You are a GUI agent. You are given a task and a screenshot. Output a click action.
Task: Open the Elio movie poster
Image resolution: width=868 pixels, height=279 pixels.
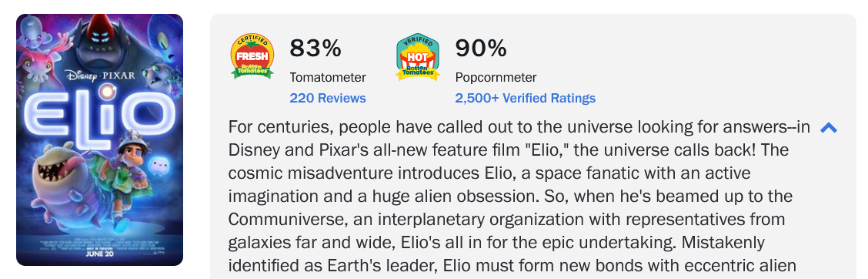click(99, 139)
